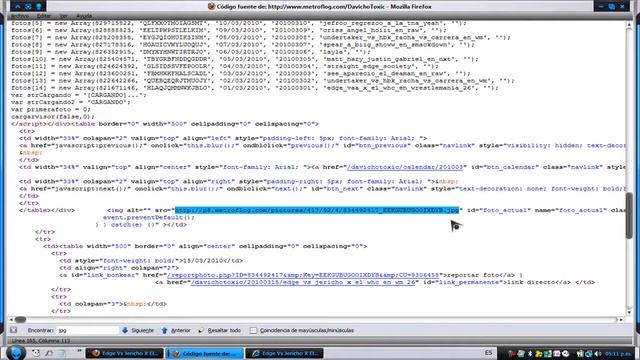Click the highlighted image URL in source
640x360 pixels.
317,210
